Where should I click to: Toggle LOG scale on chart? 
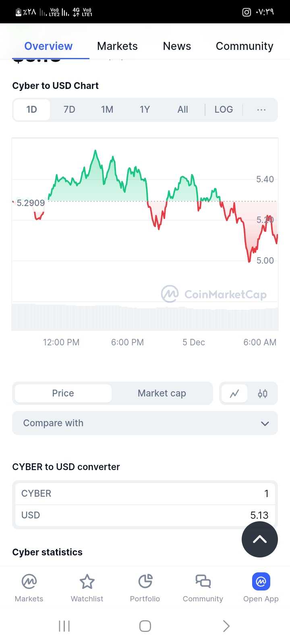224,109
